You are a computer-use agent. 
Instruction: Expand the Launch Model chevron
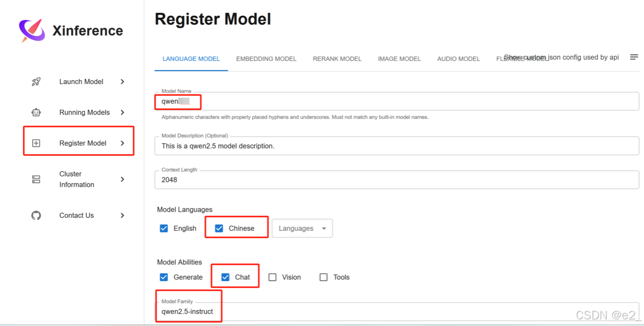click(122, 82)
